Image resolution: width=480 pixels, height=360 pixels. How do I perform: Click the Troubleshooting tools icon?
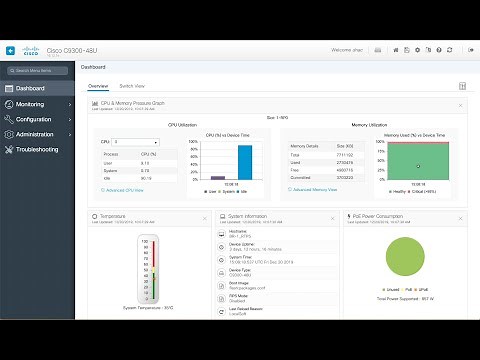(x=9, y=149)
